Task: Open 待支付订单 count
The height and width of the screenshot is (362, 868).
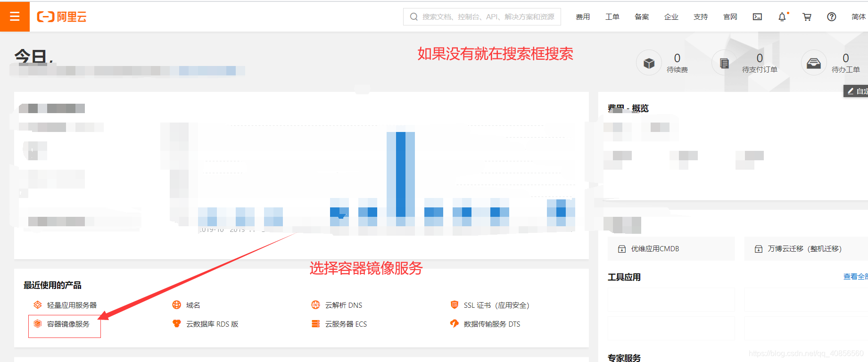Action: click(x=760, y=58)
